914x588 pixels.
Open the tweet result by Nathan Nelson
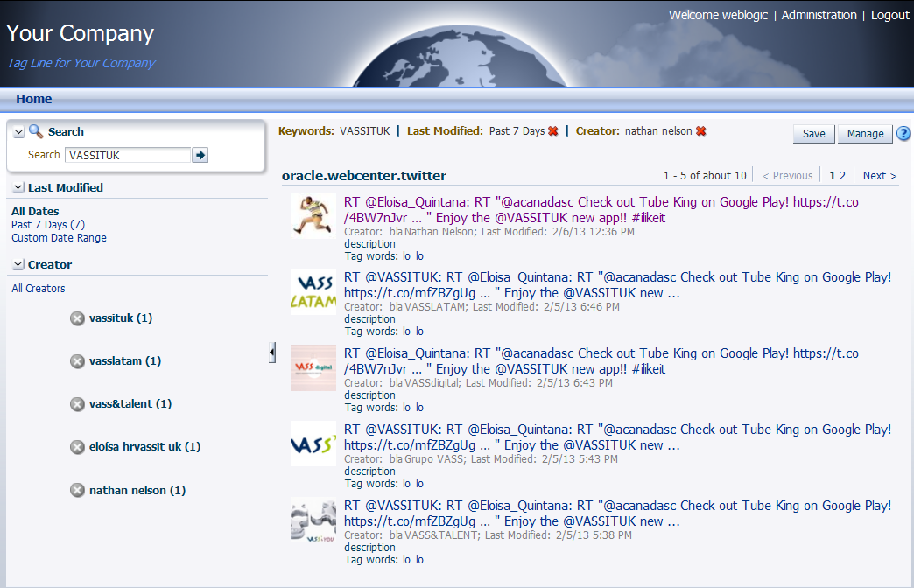(601, 210)
